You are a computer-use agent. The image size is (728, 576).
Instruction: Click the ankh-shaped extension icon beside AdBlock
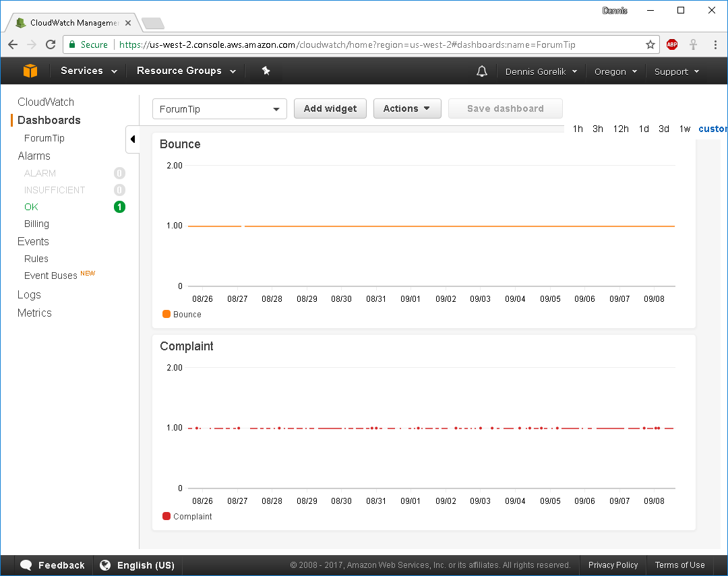click(693, 44)
